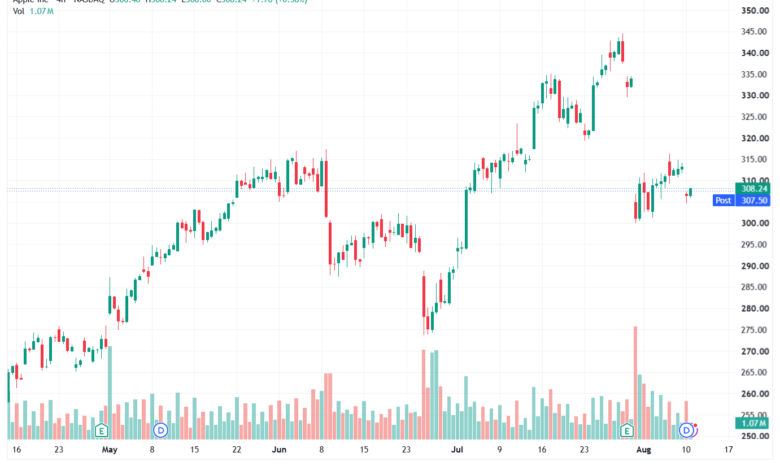Screen dimensions: 780x470
Task: Click the Vol indicator legend at top left
Action: click(x=18, y=11)
